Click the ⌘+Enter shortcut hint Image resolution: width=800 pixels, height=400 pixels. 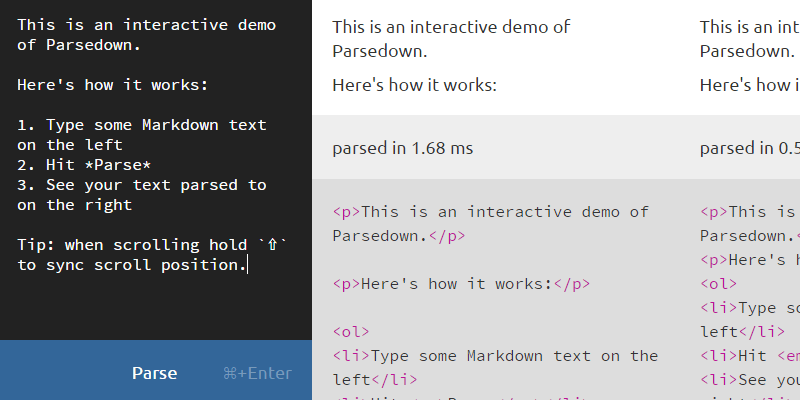[x=257, y=373]
